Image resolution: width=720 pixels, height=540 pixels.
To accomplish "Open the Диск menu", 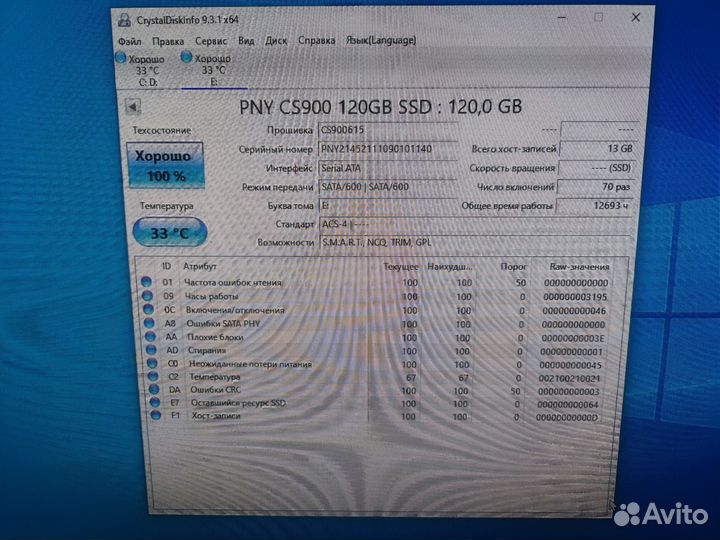I will (x=276, y=40).
